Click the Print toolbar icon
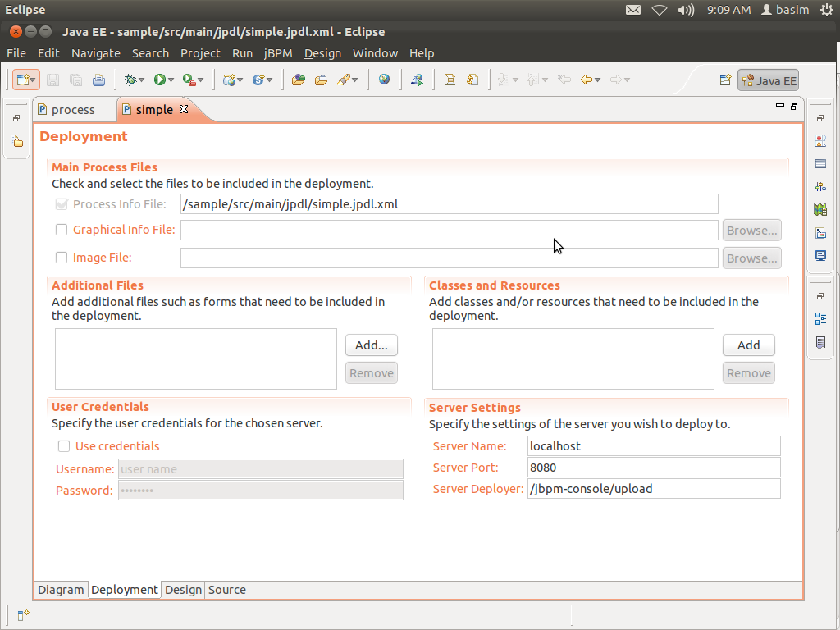The width and height of the screenshot is (840, 630). [98, 80]
